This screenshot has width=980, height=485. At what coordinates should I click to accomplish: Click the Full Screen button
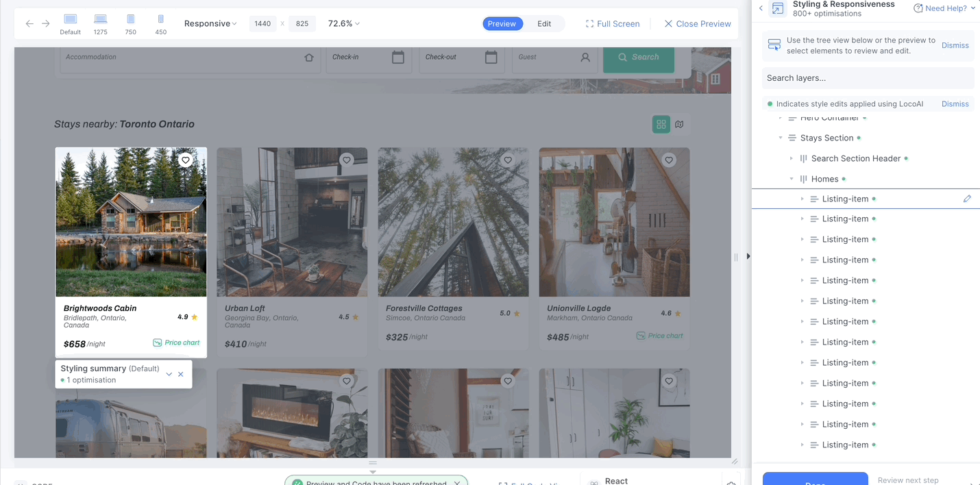click(x=613, y=23)
